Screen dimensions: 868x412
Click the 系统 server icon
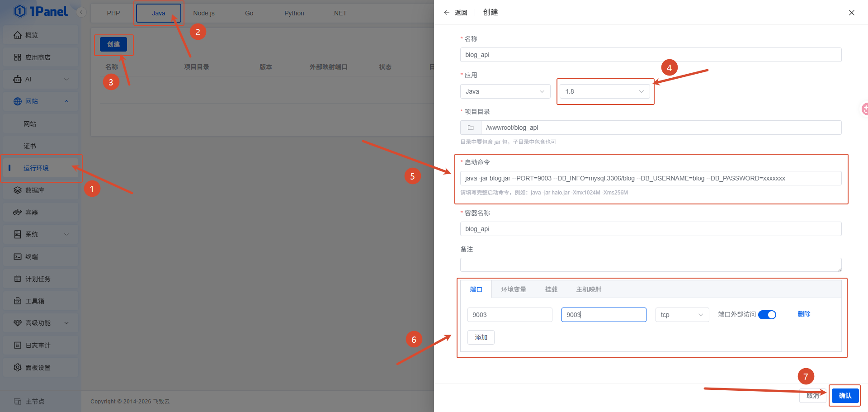18,234
